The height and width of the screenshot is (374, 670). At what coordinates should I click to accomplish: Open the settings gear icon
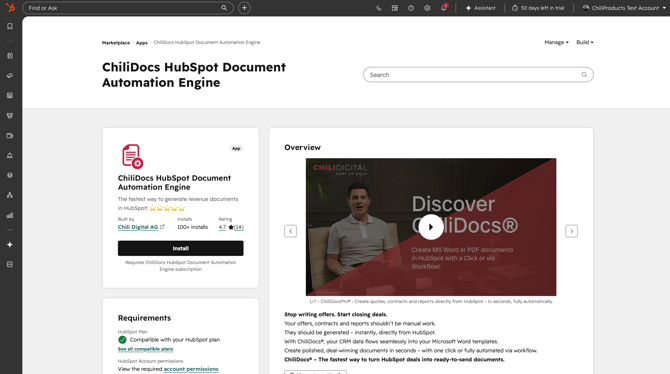coord(427,8)
